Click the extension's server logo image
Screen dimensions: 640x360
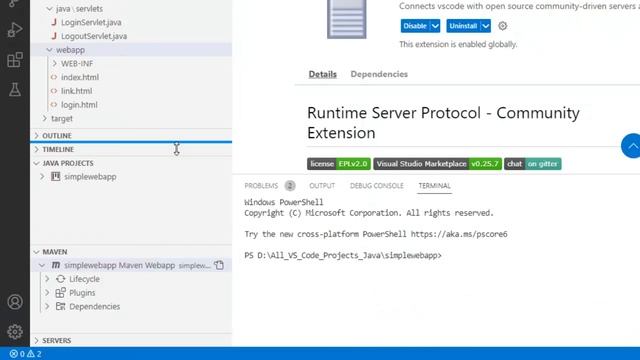pyautogui.click(x=347, y=19)
